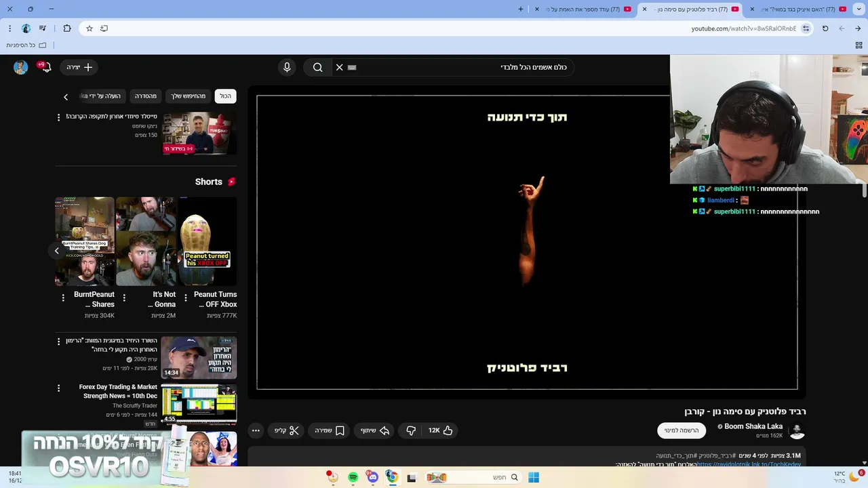868x488 pixels.
Task: Save video with the bookmark (שמירה) button
Action: point(330,430)
